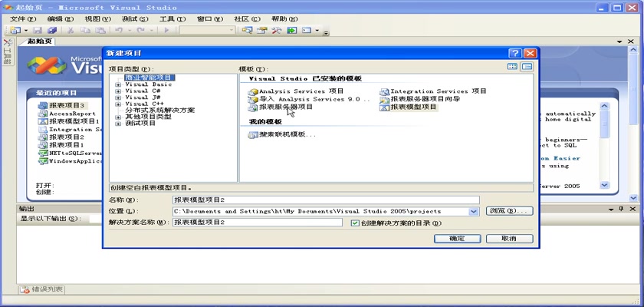Select the Integration Services 项目 template
Viewport: 644px width, 307px height.
coord(433,91)
